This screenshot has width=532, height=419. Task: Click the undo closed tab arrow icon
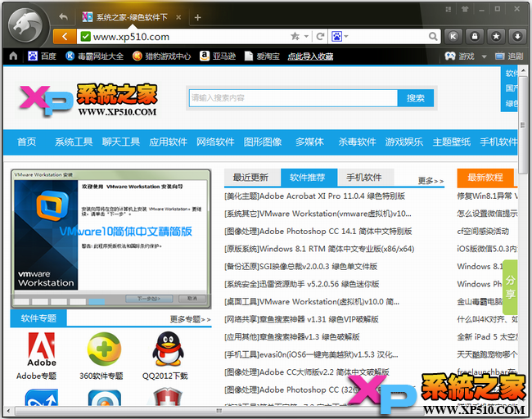(63, 16)
